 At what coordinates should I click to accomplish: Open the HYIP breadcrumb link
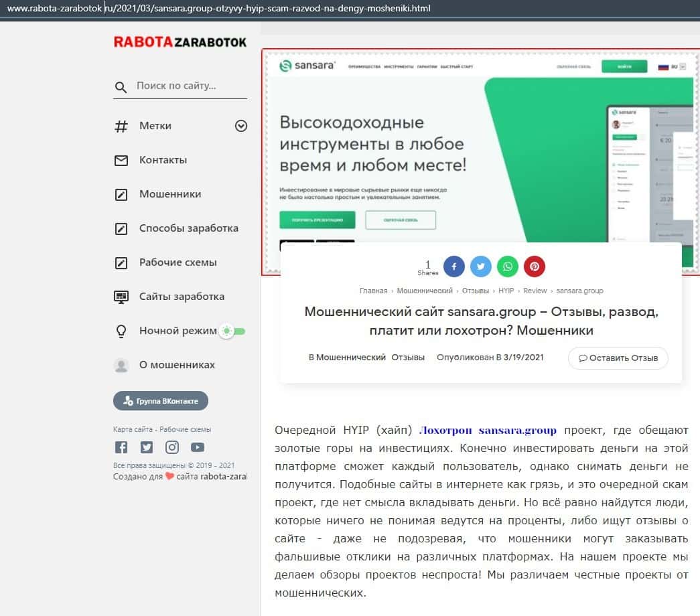(506, 291)
